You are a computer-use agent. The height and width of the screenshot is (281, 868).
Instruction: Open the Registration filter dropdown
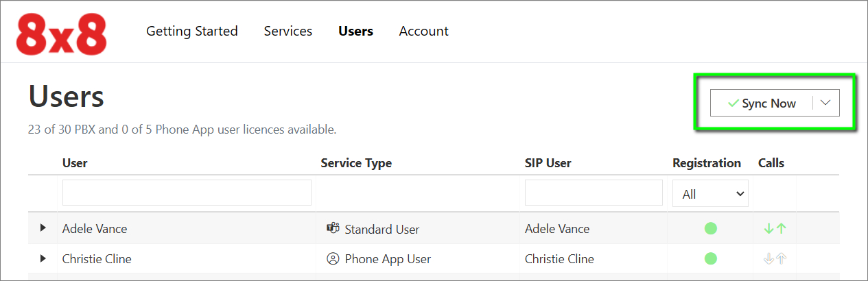[x=710, y=194]
